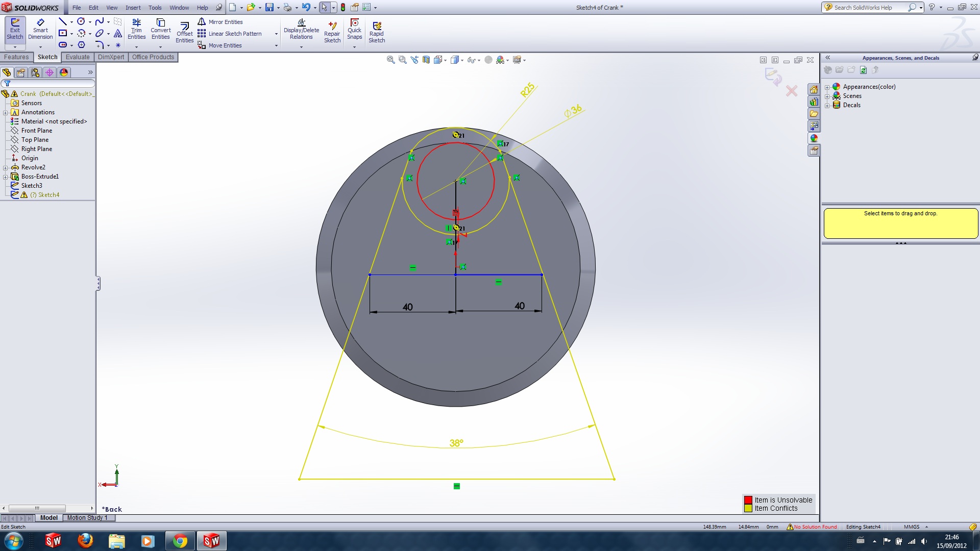Viewport: 980px width, 551px height.
Task: Switch to the Evaluate tab
Action: [x=78, y=57]
